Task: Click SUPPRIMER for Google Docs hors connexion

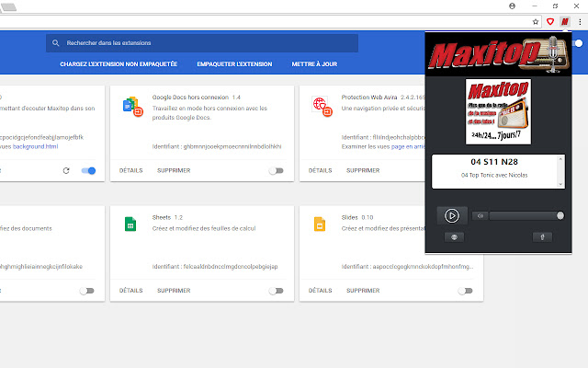Action: pyautogui.click(x=174, y=170)
